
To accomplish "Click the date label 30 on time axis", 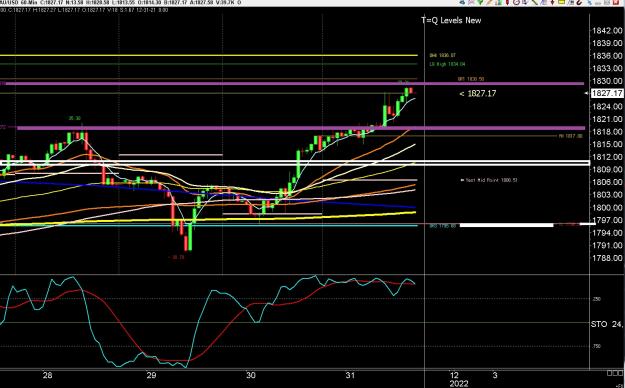I will coord(251,375).
